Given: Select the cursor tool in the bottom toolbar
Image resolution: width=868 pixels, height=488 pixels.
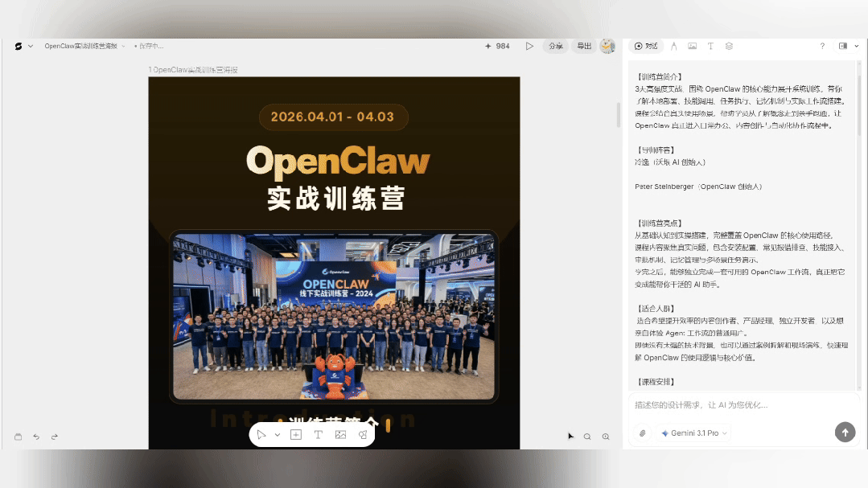Looking at the screenshot, I should pyautogui.click(x=261, y=434).
